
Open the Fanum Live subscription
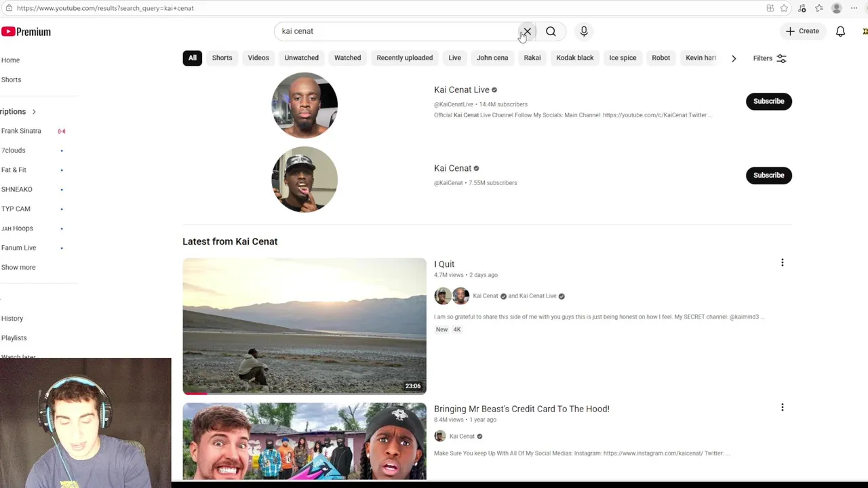tap(18, 248)
